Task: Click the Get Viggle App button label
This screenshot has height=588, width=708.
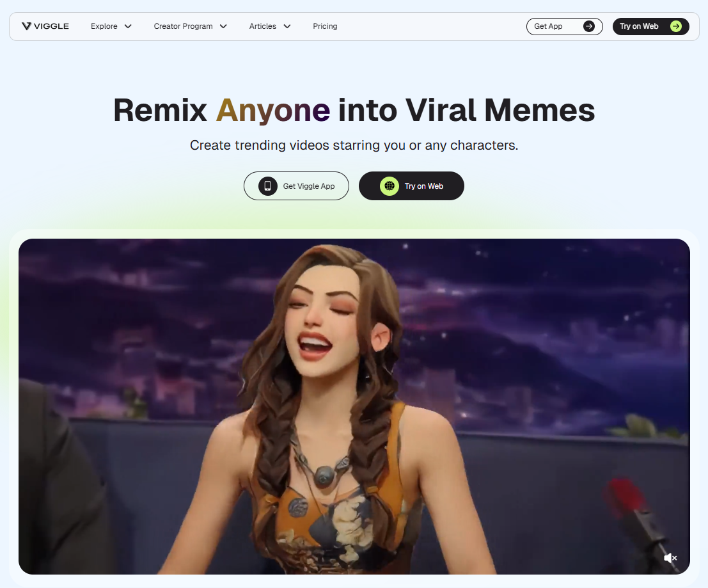Action: click(309, 186)
